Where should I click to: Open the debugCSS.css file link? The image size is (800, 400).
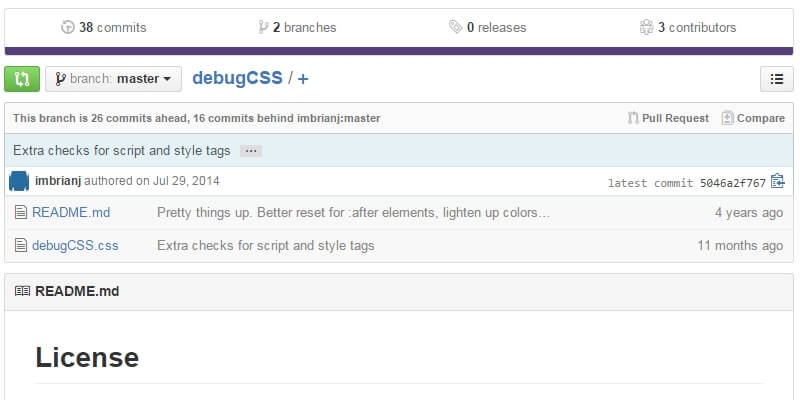(75, 245)
